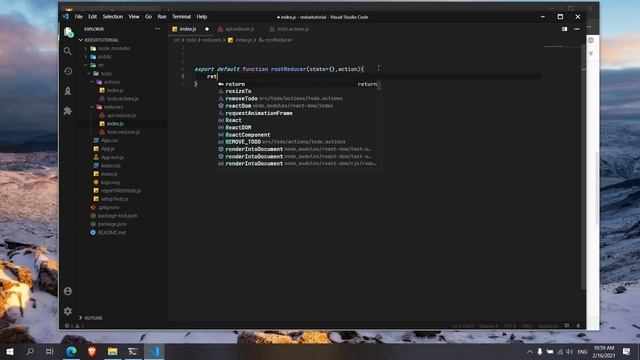
Task: Open the Extensions view icon
Action: 68,111
